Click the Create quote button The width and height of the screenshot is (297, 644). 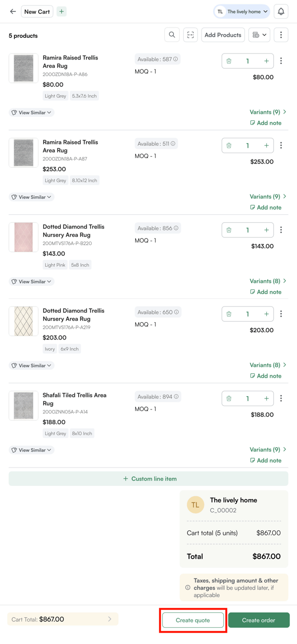193,620
